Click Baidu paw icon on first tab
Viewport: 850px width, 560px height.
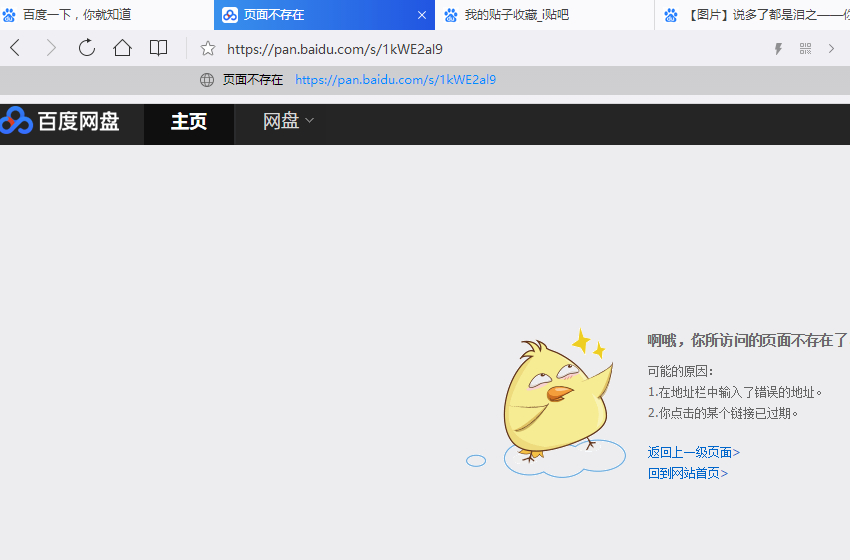point(9,15)
